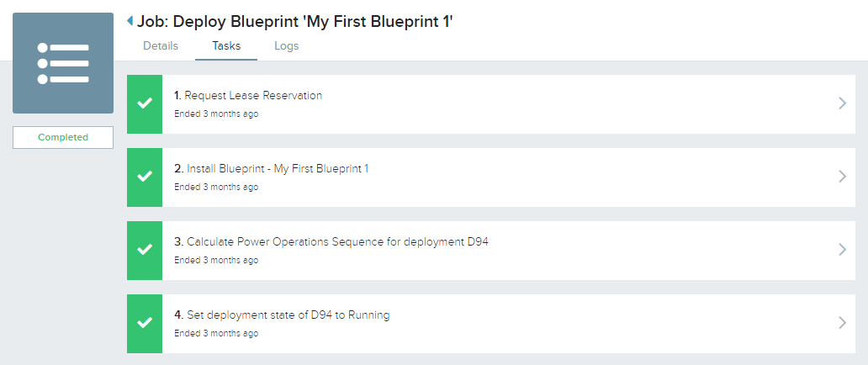
Task: Click the Completed status label
Action: (63, 137)
